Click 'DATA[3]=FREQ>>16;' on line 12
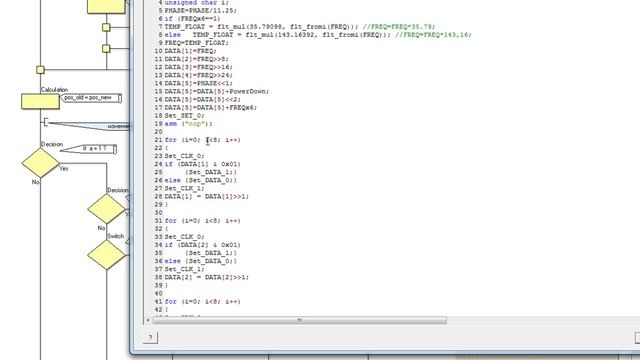 pyautogui.click(x=198, y=67)
